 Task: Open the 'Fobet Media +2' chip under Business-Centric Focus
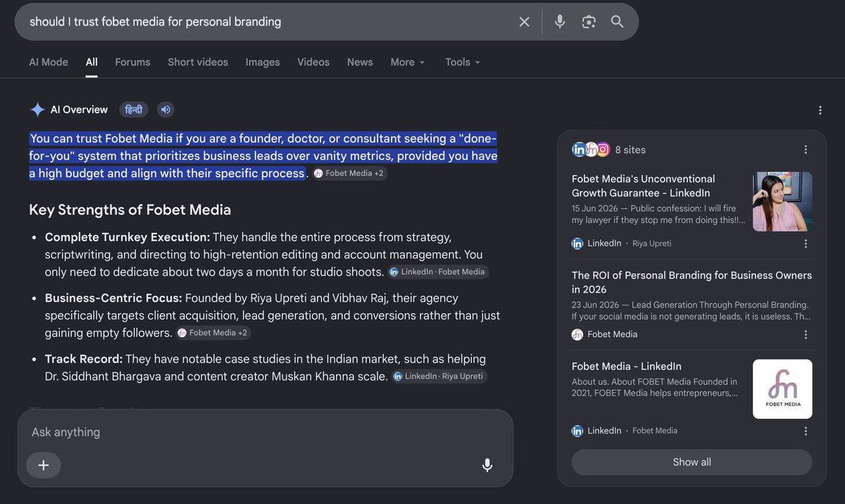213,333
